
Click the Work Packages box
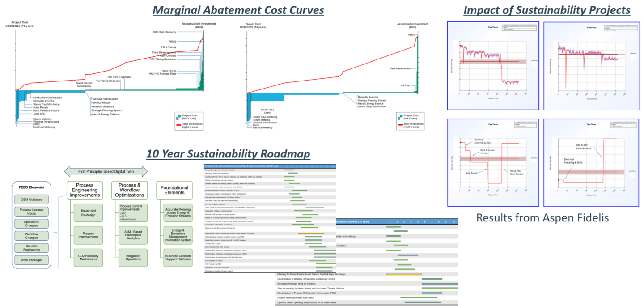coord(32,259)
